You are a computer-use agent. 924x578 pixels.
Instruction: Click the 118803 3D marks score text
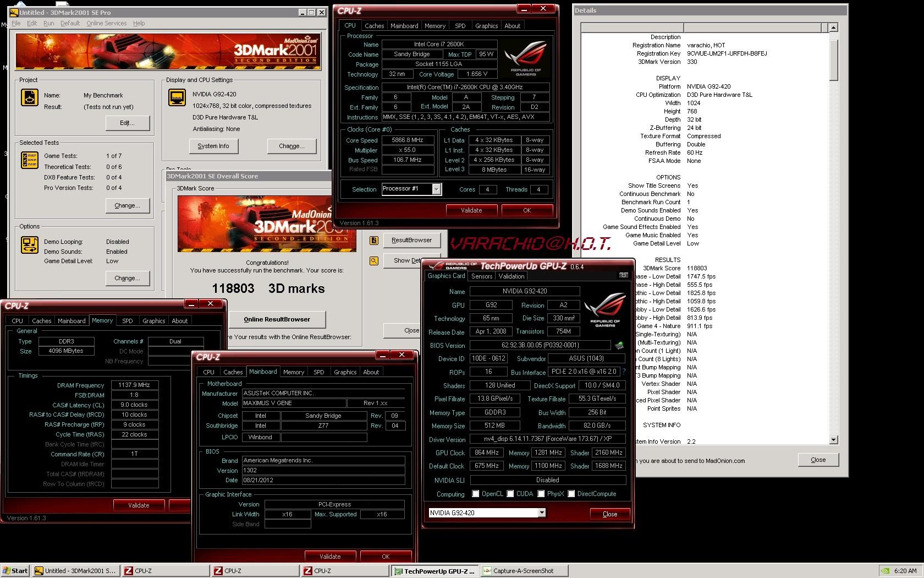pyautogui.click(x=268, y=288)
